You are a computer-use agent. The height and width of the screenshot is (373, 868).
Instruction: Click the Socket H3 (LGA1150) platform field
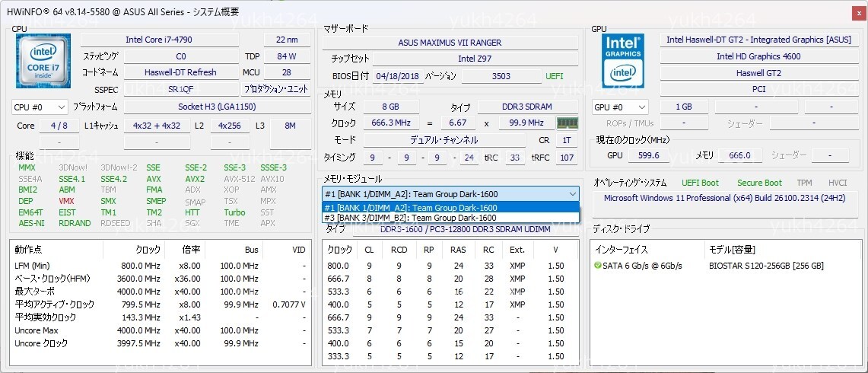click(x=217, y=107)
